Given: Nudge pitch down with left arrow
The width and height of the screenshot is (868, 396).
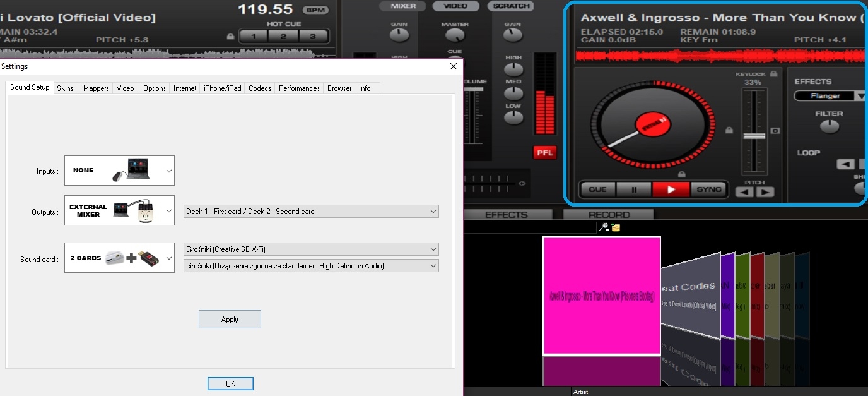Looking at the screenshot, I should [x=744, y=192].
